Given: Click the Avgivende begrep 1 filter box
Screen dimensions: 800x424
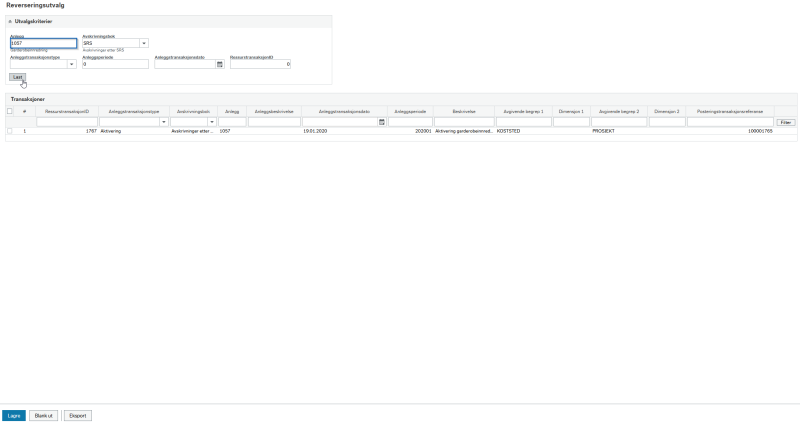Looking at the screenshot, I should coord(523,122).
